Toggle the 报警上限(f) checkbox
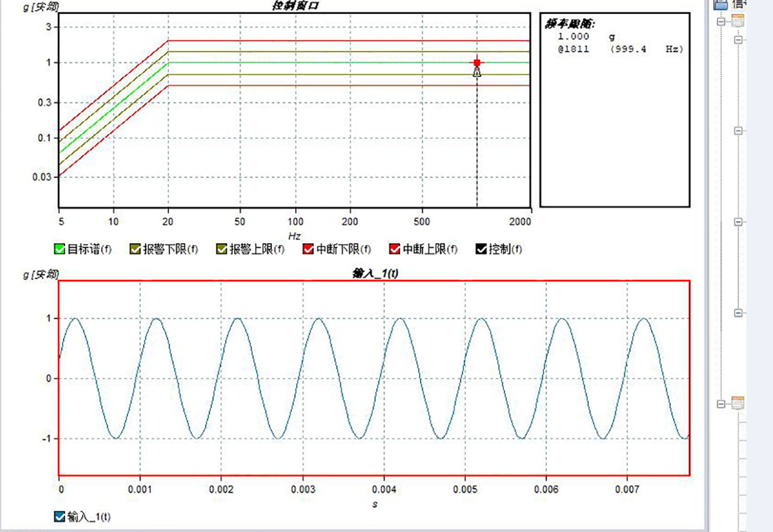 (221, 249)
